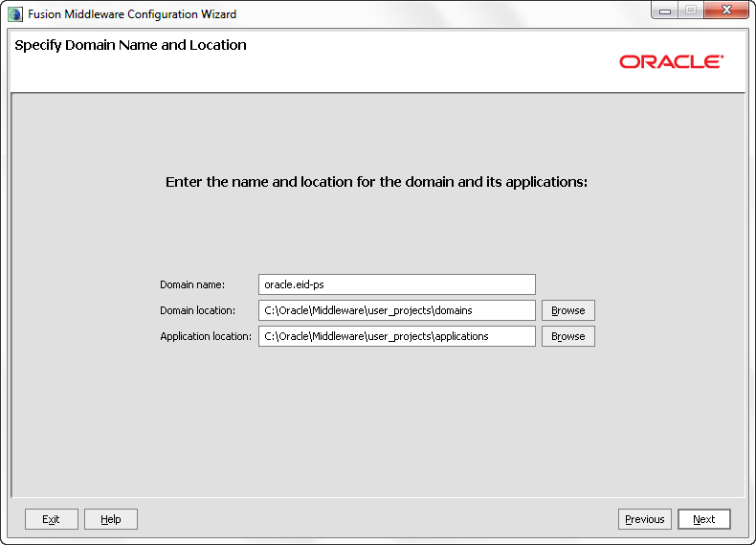Click the 'Specify Domain Name and Location' heading

(x=130, y=45)
